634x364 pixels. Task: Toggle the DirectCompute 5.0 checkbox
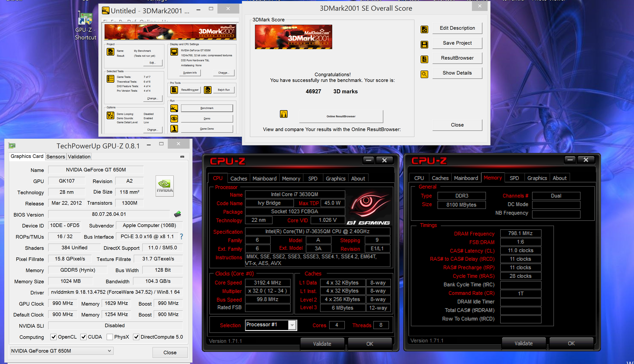pos(136,337)
